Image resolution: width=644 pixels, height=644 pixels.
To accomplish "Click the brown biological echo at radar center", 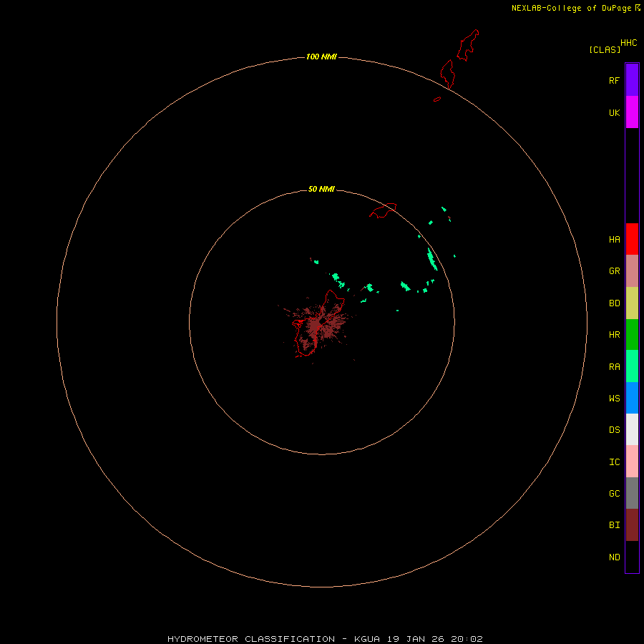I will (318, 324).
